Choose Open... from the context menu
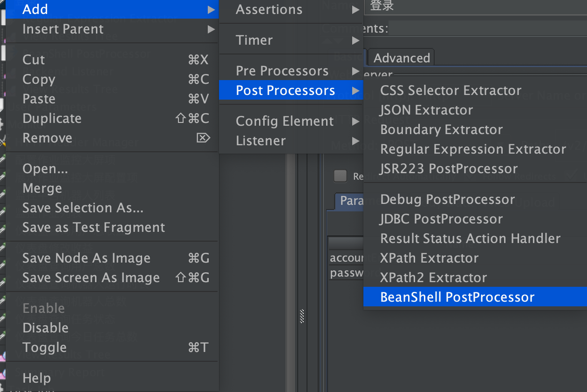 [x=112, y=169]
